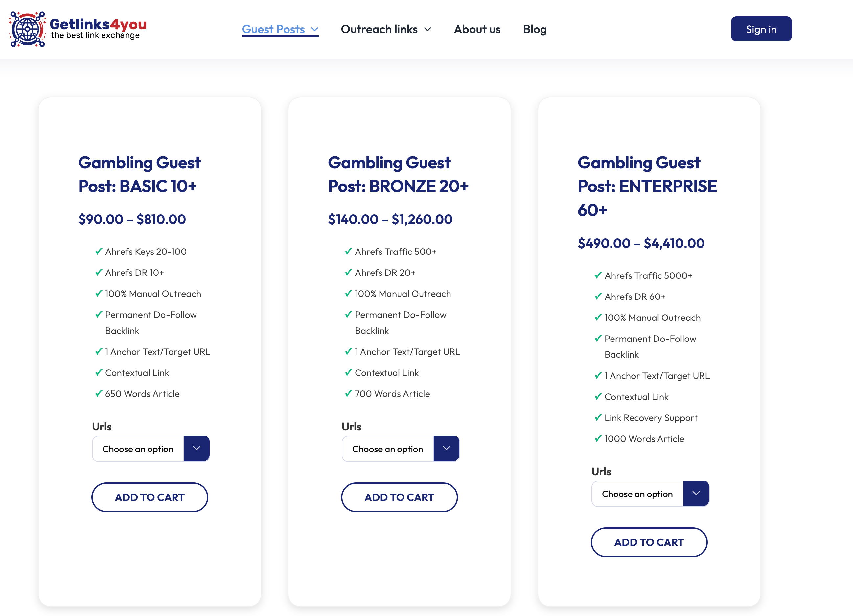853x616 pixels.
Task: Open the Outreach links menu
Action: click(x=379, y=29)
